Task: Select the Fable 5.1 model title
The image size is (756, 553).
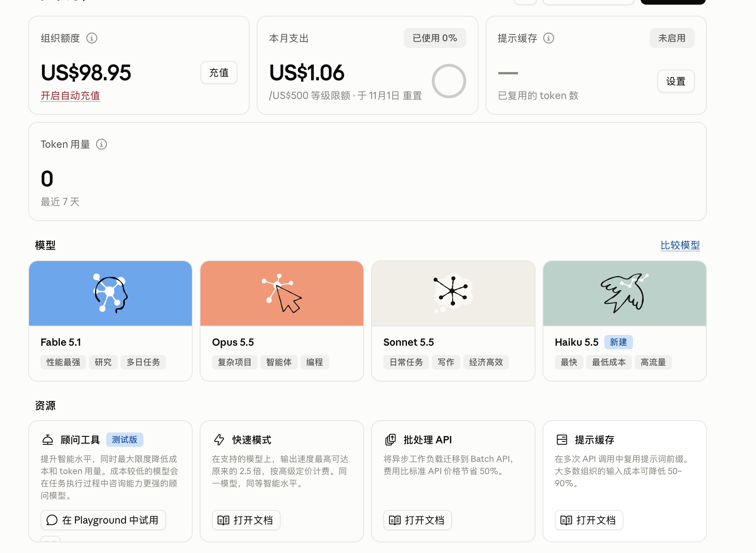Action: 61,342
